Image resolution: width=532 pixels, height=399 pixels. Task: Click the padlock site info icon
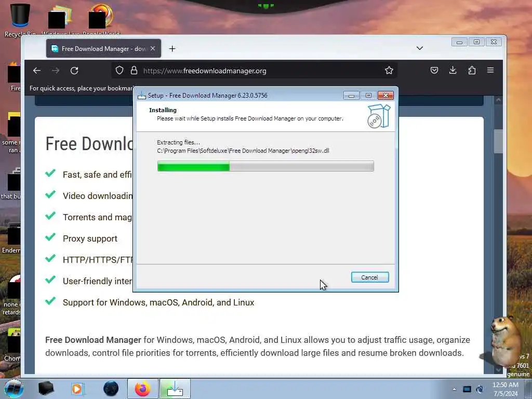[134, 70]
